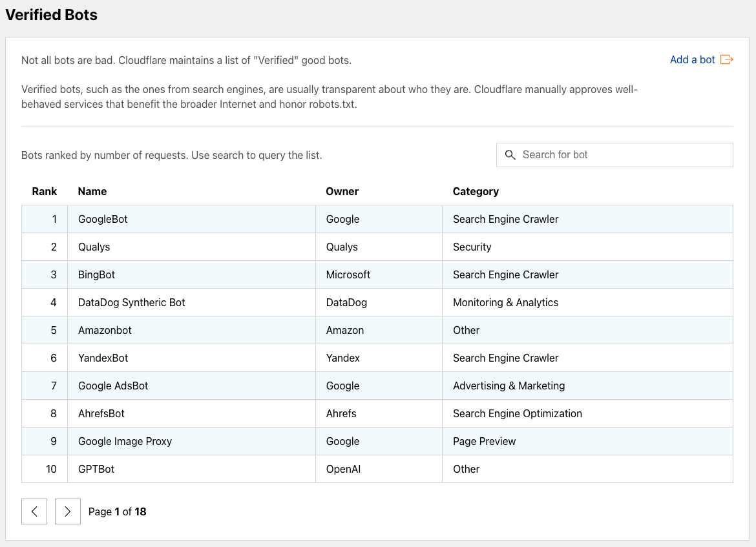Go back to the previous bots page
This screenshot has height=547, width=756.
click(34, 511)
